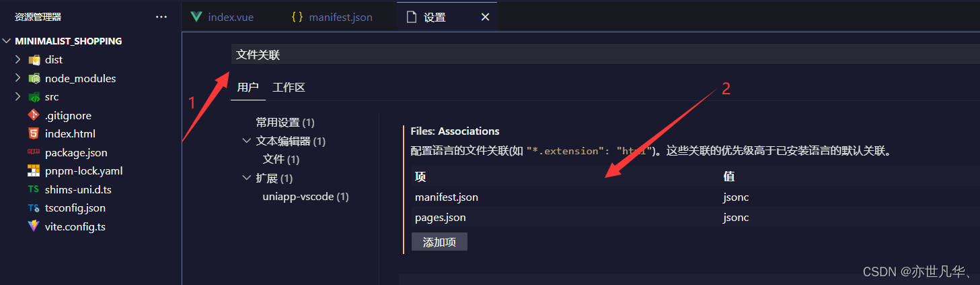Click the settings search field
This screenshot has height=285, width=980.
(605, 55)
